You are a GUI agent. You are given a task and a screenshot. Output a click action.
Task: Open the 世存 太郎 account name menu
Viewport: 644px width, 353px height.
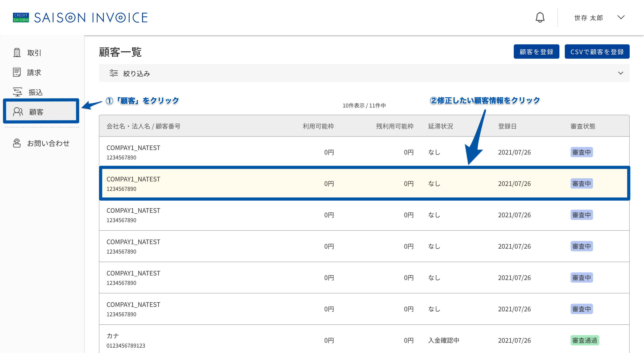click(589, 18)
